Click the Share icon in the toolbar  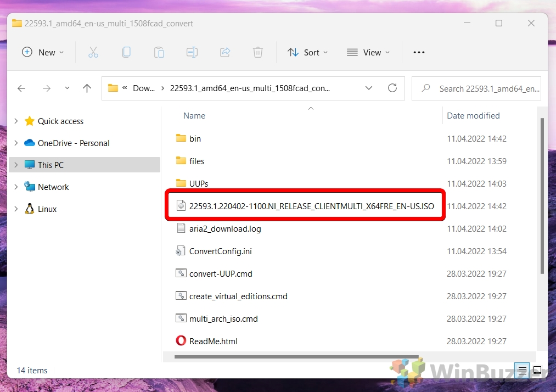coord(225,52)
